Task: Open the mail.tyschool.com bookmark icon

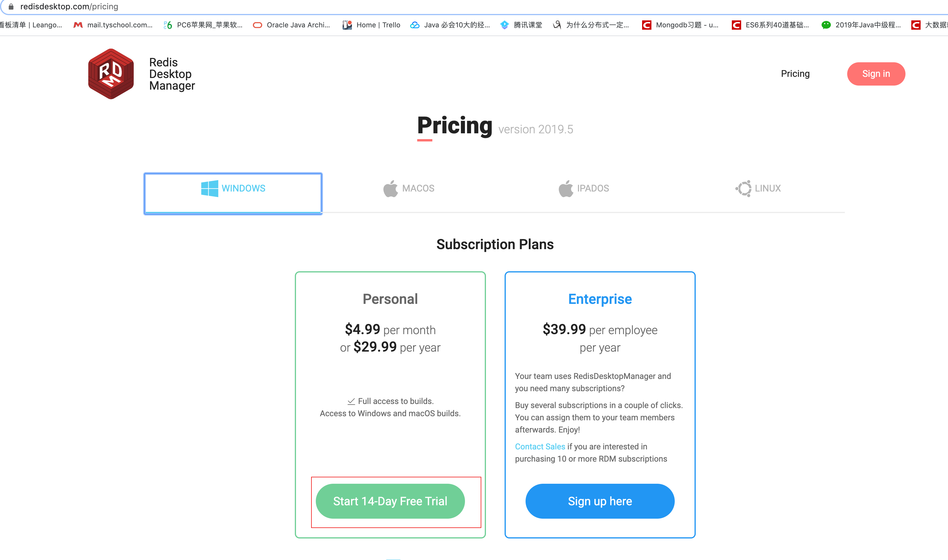Action: click(78, 25)
